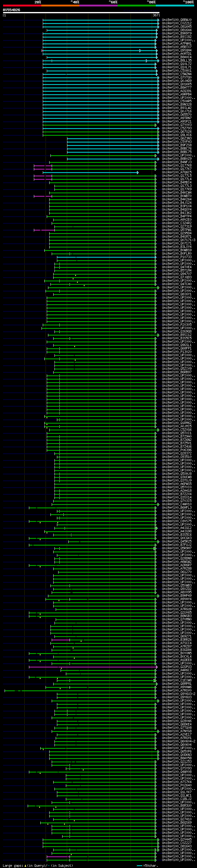Select hit label UniRef100_B8A0C4

click(176, 57)
